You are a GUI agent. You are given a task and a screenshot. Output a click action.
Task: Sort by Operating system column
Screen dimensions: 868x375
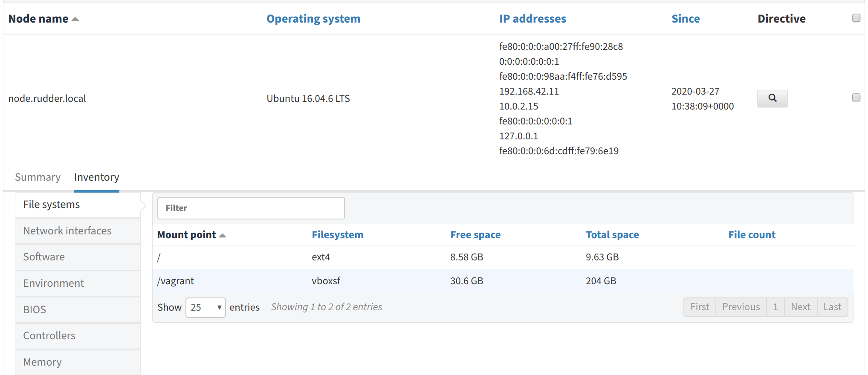pos(313,19)
